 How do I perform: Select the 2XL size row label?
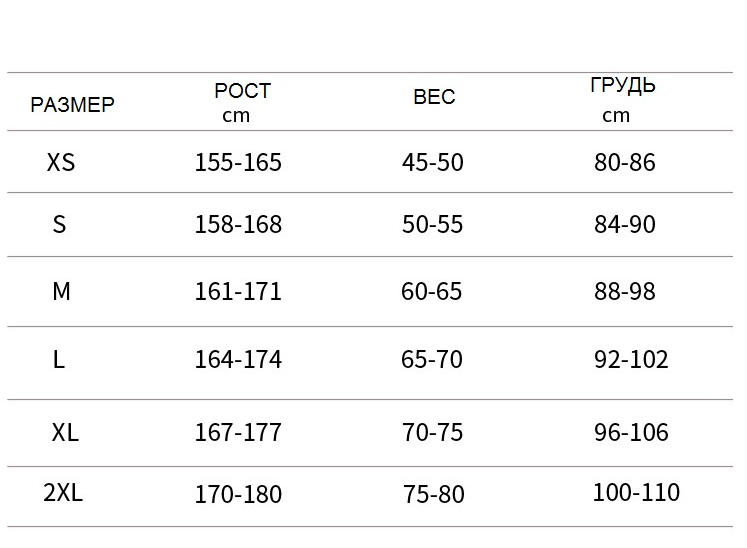(x=63, y=492)
